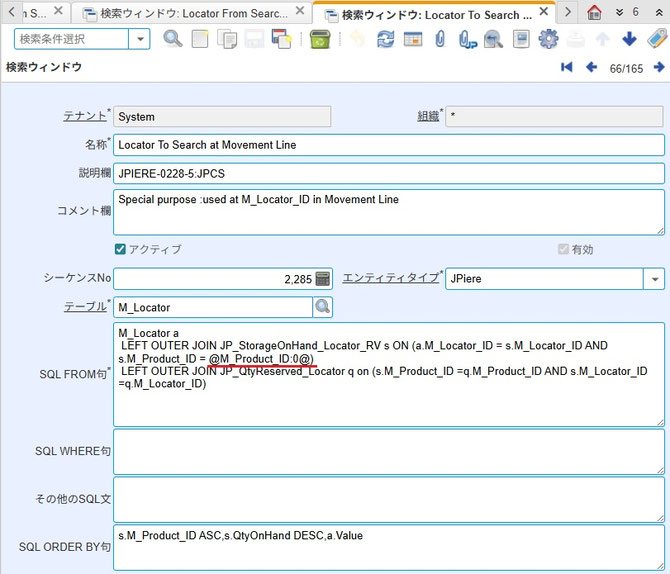670x574 pixels.
Task: Open the 検索条件選択 dropdown arrow
Action: coord(139,39)
